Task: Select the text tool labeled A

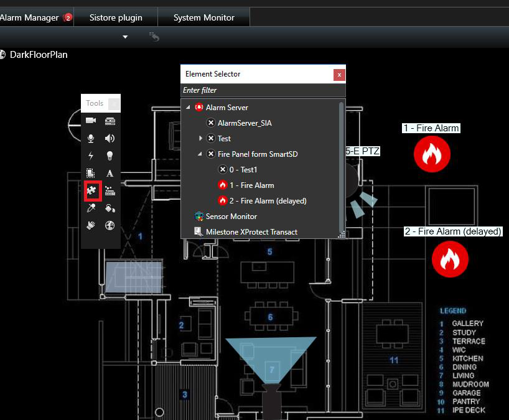Action: [110, 174]
